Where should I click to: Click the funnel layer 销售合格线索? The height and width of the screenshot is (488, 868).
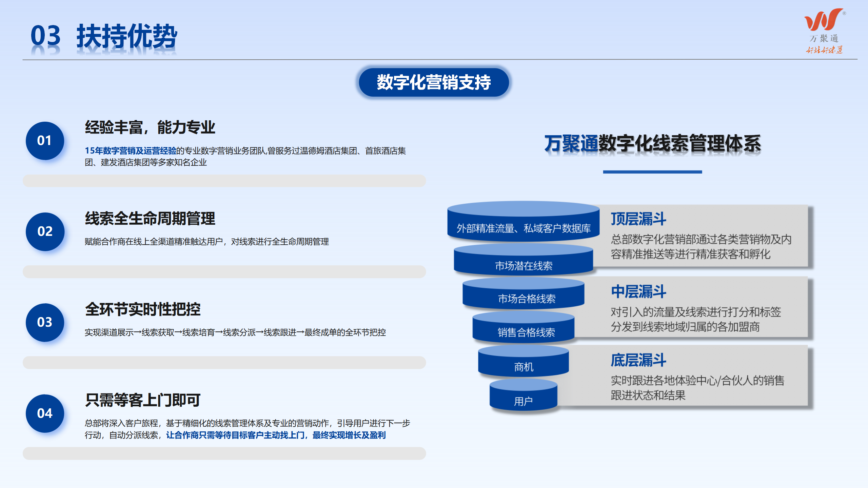524,327
